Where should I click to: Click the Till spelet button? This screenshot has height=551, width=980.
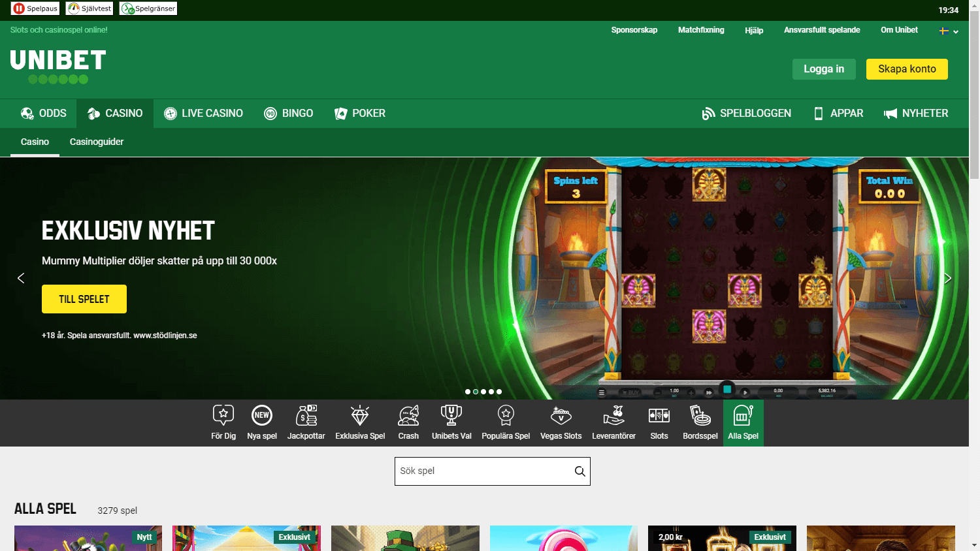(x=84, y=299)
